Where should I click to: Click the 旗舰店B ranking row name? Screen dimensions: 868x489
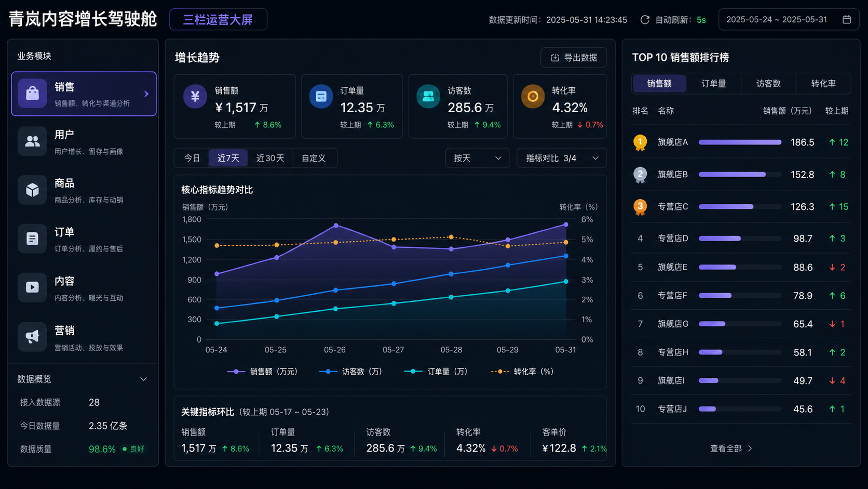673,175
